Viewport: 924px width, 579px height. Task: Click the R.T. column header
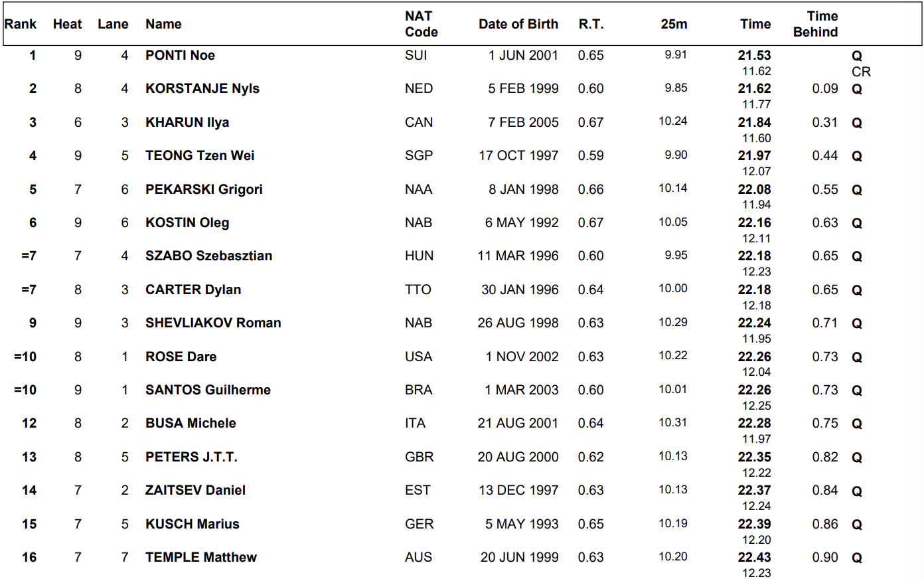pyautogui.click(x=591, y=24)
